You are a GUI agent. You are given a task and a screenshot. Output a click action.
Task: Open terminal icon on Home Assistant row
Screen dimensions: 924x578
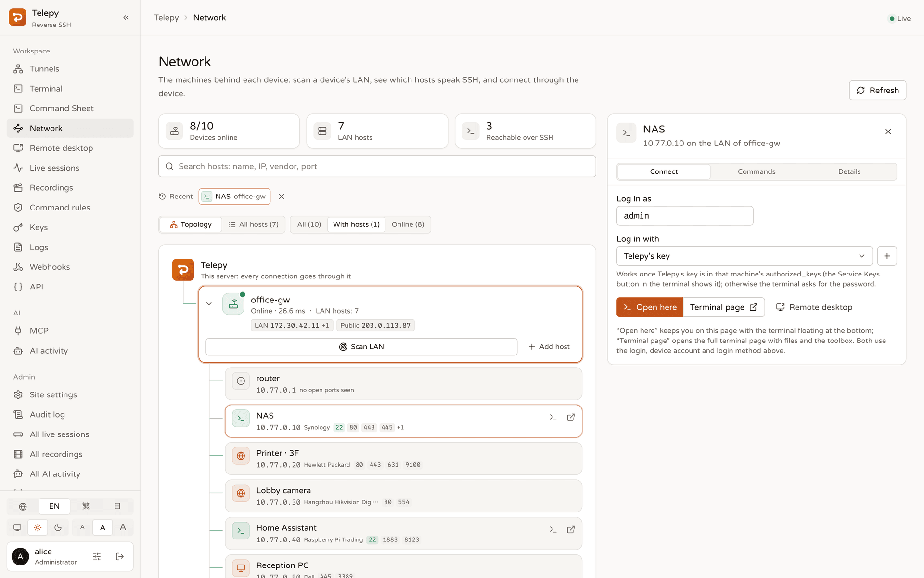tap(553, 529)
